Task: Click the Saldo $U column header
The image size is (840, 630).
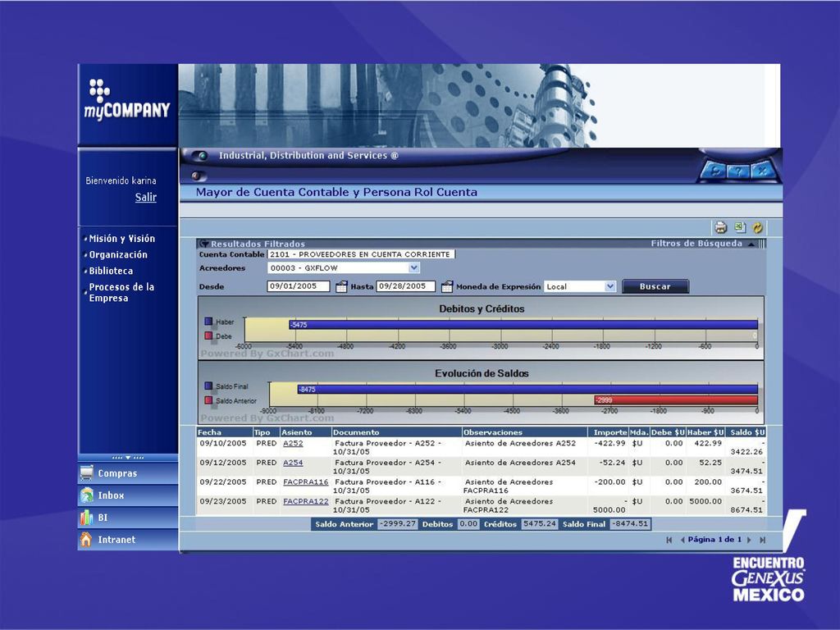Action: click(746, 432)
